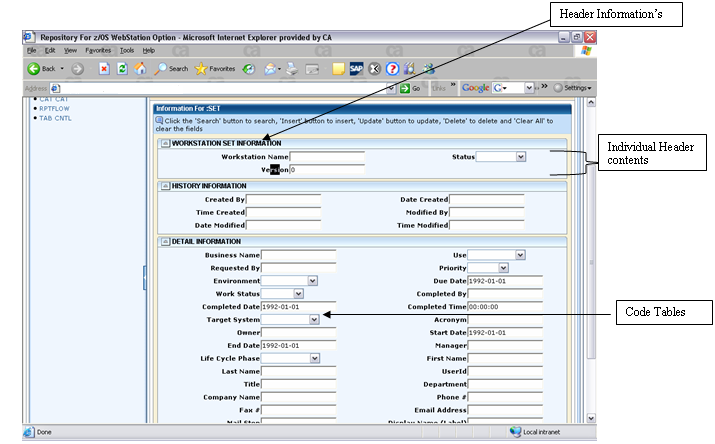Viewport: 715px width, 444px height.
Task: Click the Mail envelope icon
Action: pyautogui.click(x=270, y=69)
